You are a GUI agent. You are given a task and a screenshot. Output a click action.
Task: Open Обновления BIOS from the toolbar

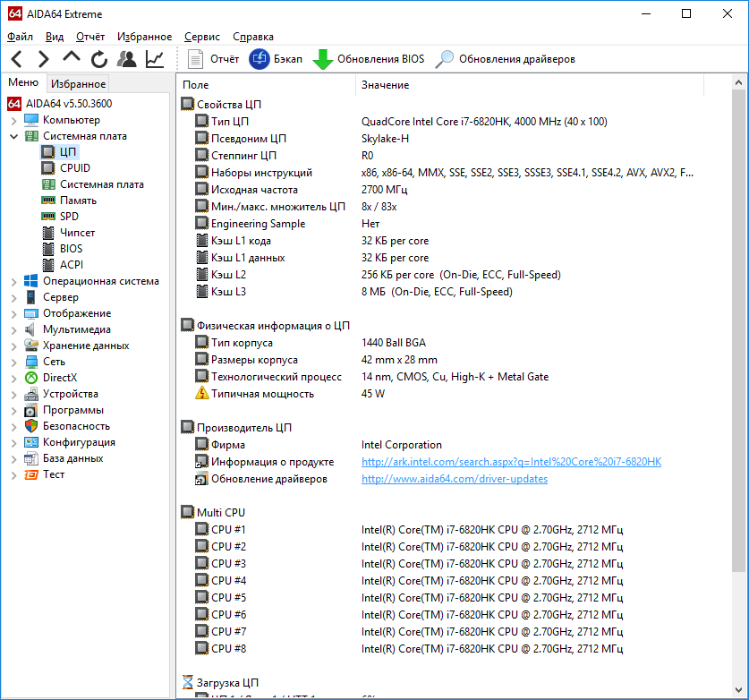click(x=369, y=59)
